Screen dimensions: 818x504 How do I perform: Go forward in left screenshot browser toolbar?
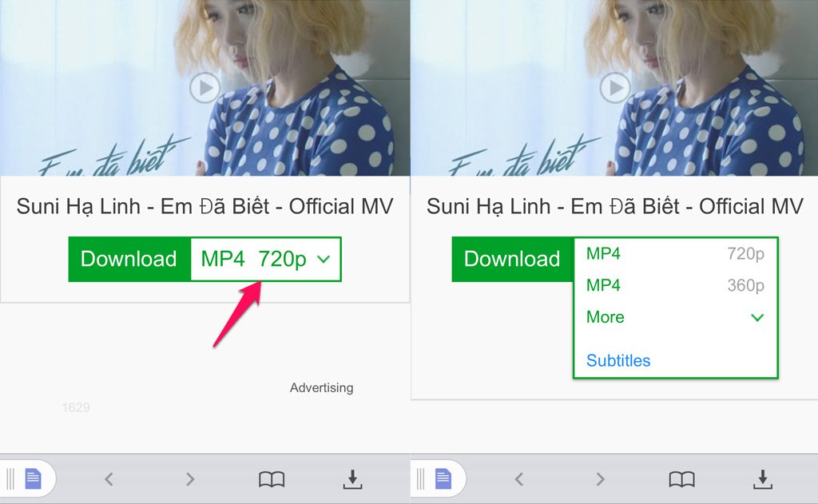coord(190,479)
